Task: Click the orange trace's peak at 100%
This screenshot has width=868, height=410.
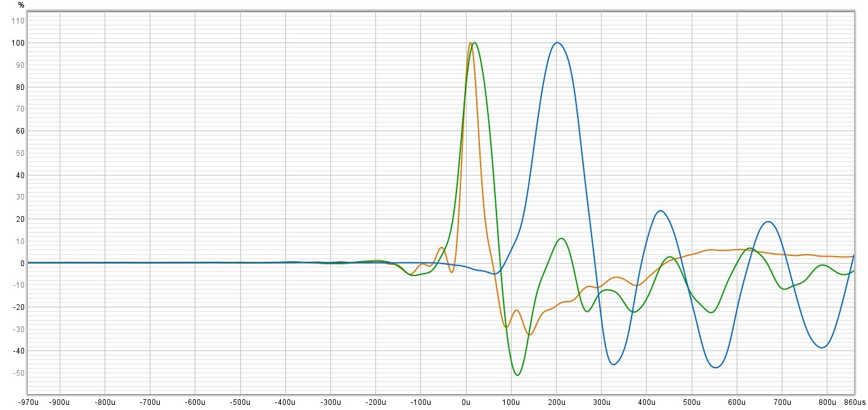Action: point(470,42)
